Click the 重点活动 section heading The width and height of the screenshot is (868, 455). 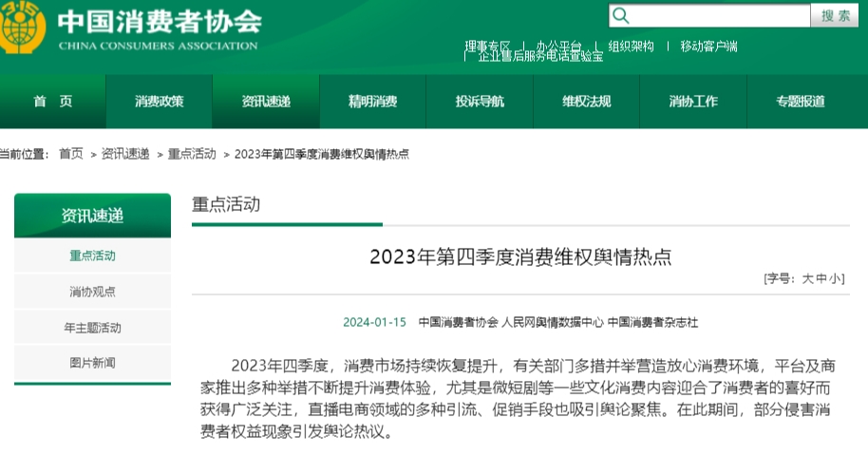coord(226,204)
